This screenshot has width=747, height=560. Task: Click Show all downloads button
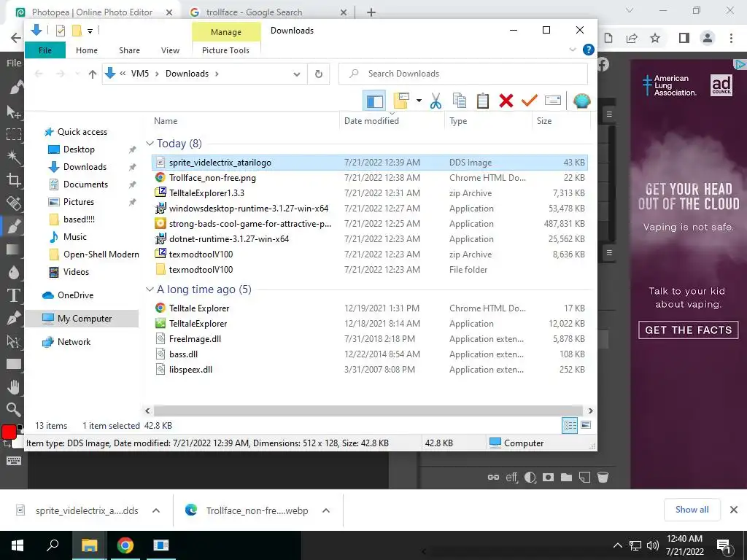[x=692, y=510]
